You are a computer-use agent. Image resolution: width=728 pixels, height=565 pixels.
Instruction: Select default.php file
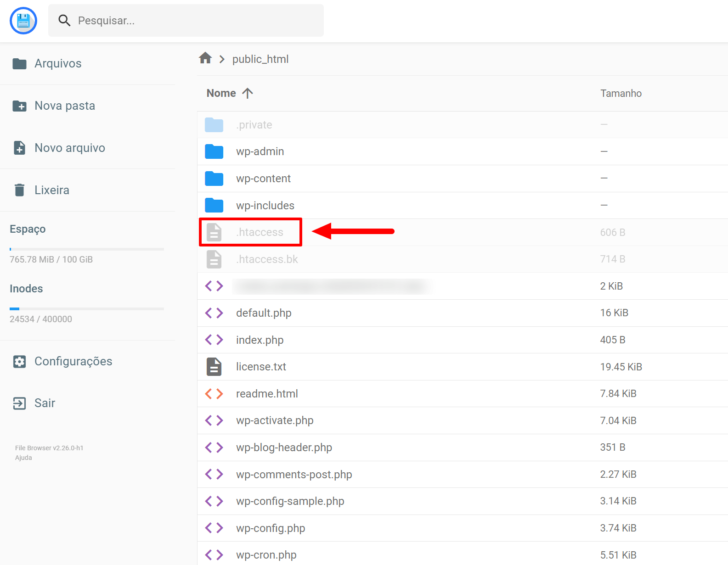click(x=462, y=313)
